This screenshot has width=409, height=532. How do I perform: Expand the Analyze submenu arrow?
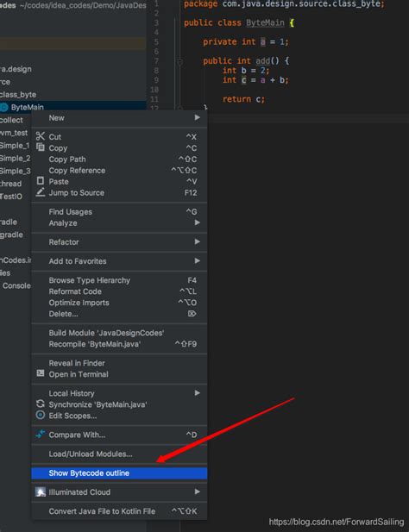(x=198, y=222)
